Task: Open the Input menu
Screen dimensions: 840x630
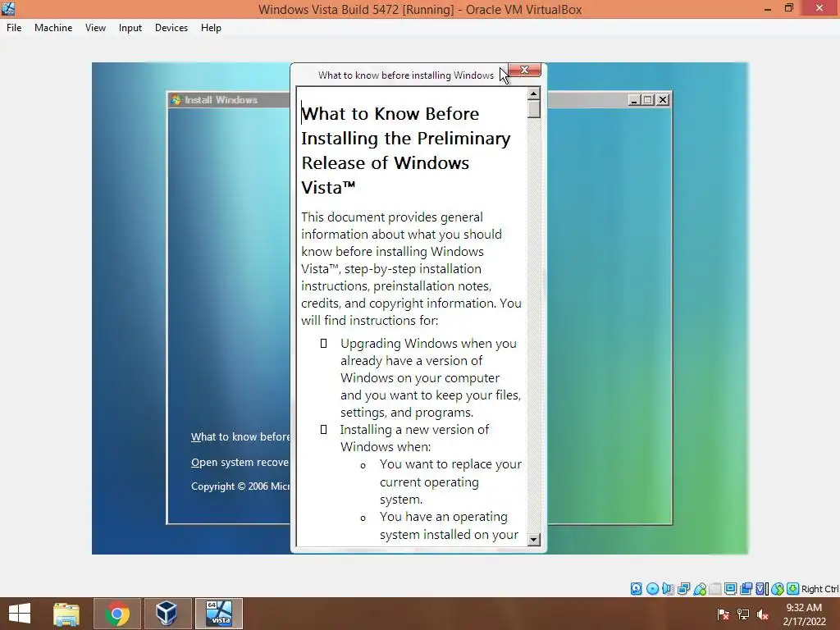Action: pyautogui.click(x=130, y=28)
